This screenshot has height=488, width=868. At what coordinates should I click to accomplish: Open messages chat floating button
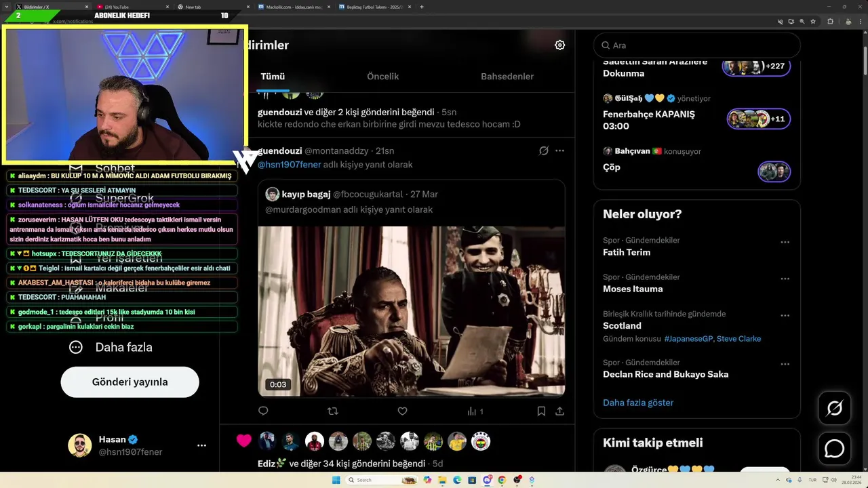click(834, 449)
